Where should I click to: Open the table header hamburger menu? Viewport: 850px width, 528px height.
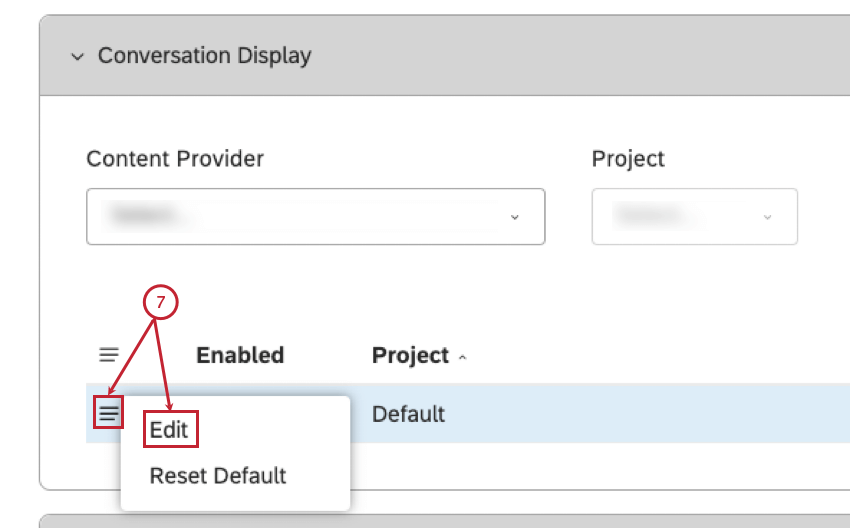click(109, 355)
